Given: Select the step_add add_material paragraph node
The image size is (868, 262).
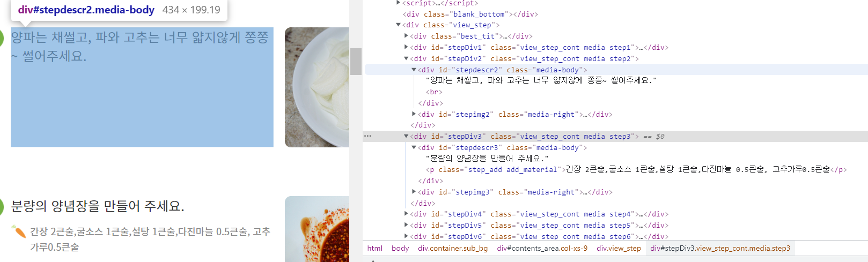Looking at the screenshot, I should 636,169.
